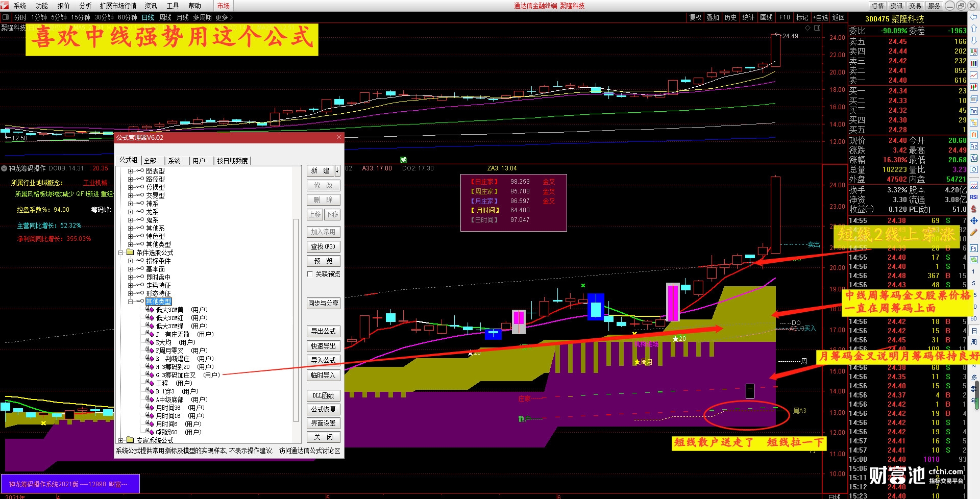
Task: Open the f(x) formula sidebar icon
Action: point(974,158)
